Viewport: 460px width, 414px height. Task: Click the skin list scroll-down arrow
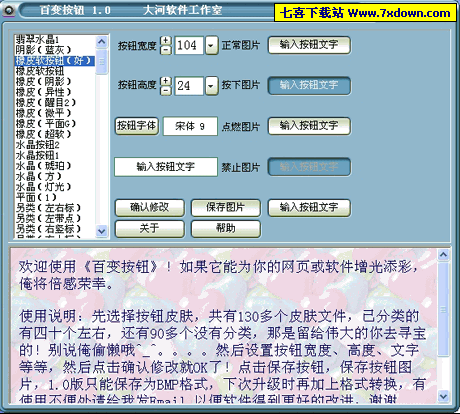102,231
